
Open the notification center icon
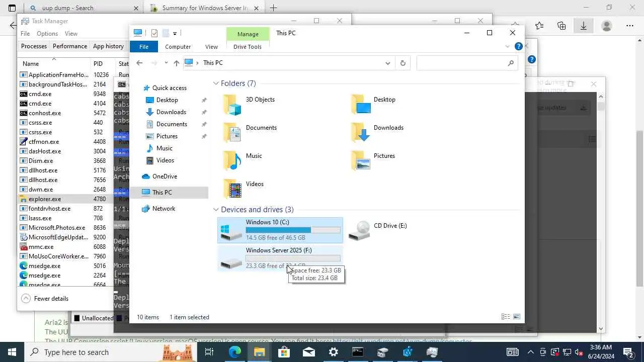pyautogui.click(x=628, y=352)
